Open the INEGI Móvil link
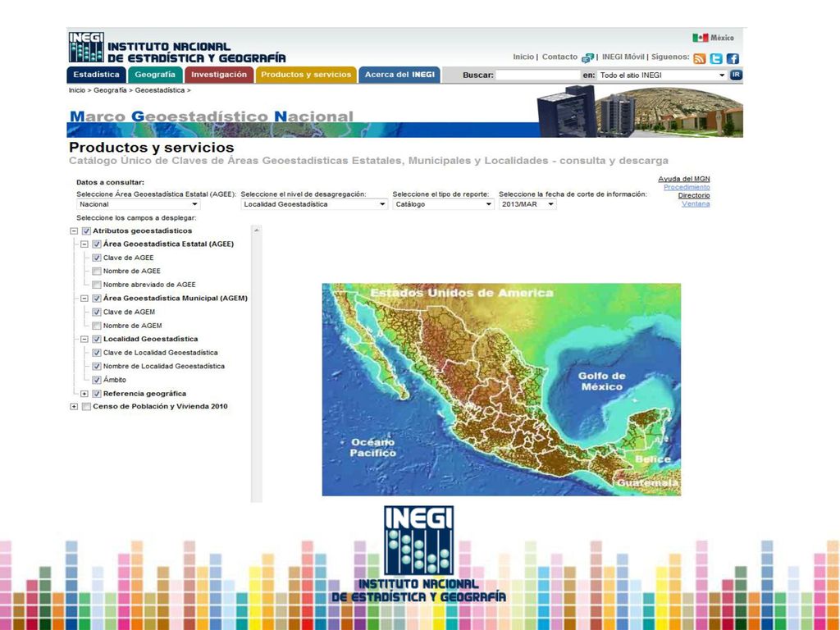840x630 pixels. pos(623,57)
